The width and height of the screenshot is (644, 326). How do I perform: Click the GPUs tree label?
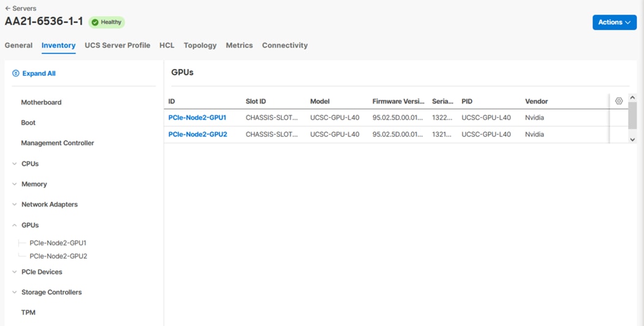(30, 225)
